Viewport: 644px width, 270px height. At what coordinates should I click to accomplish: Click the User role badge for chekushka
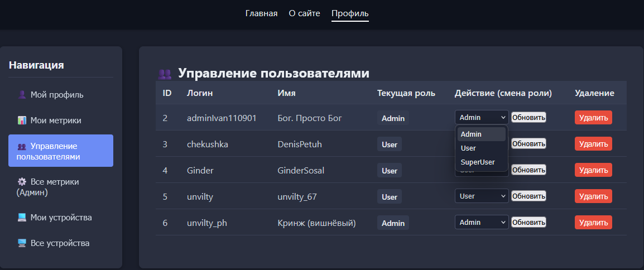[390, 144]
